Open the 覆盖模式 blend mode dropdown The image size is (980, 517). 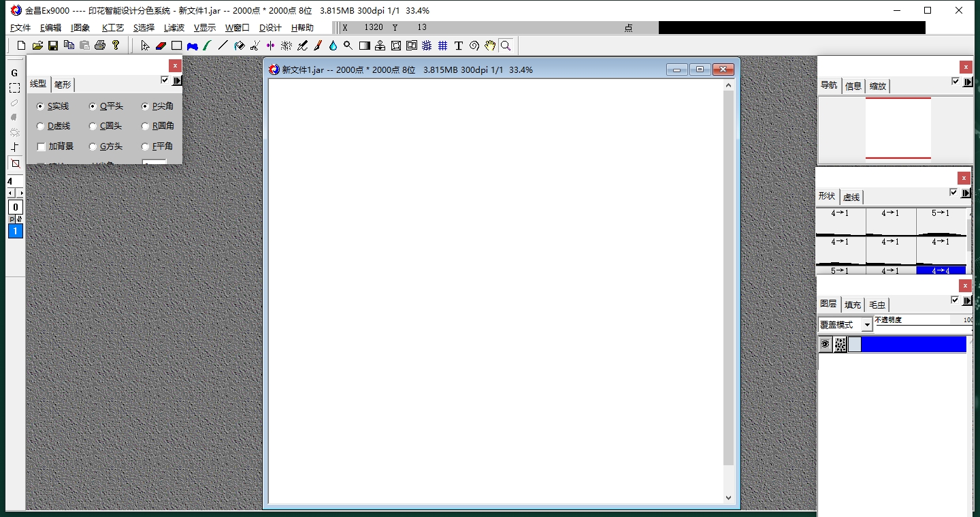867,326
